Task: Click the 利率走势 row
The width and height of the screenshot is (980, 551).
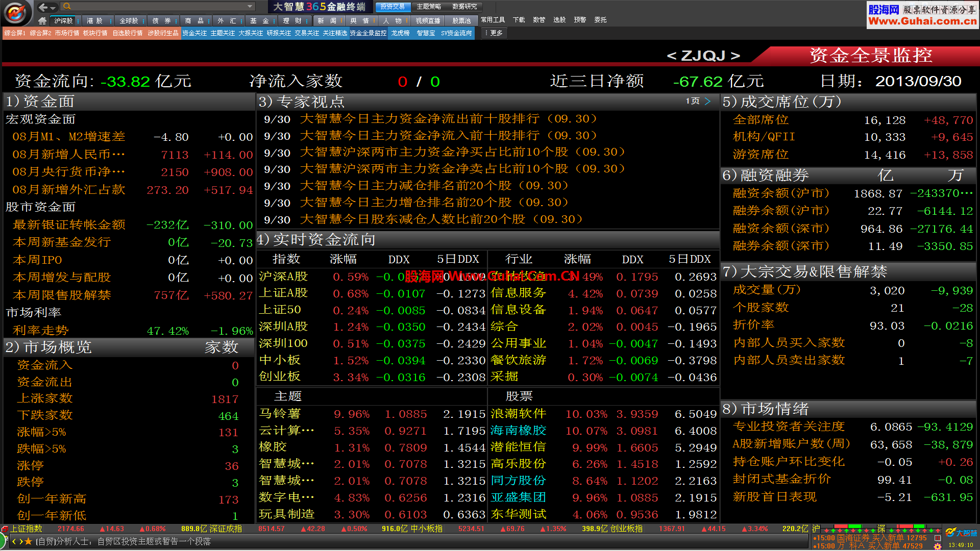Action: pyautogui.click(x=130, y=331)
